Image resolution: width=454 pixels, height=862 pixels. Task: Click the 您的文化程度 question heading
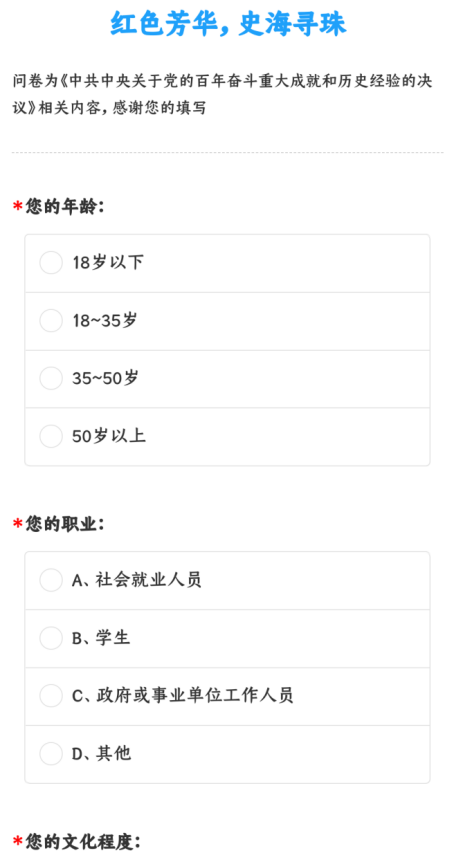(x=83, y=841)
